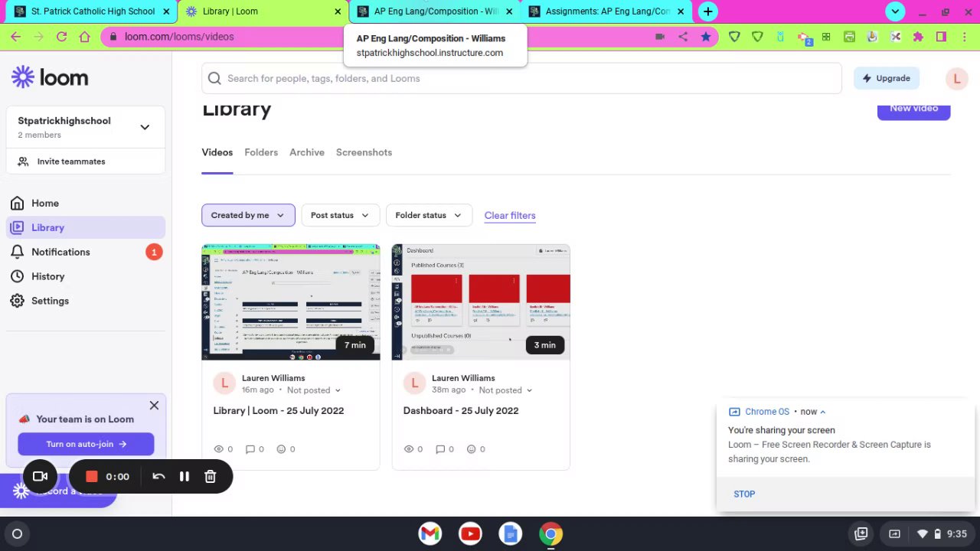This screenshot has width=980, height=551.
Task: Click the Upgrade button
Action: [886, 78]
